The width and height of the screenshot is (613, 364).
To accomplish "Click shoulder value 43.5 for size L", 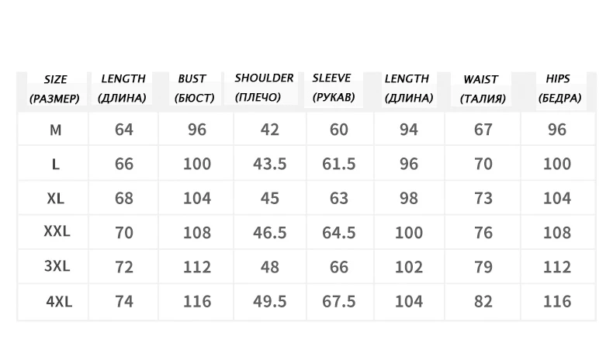I will pyautogui.click(x=270, y=164).
